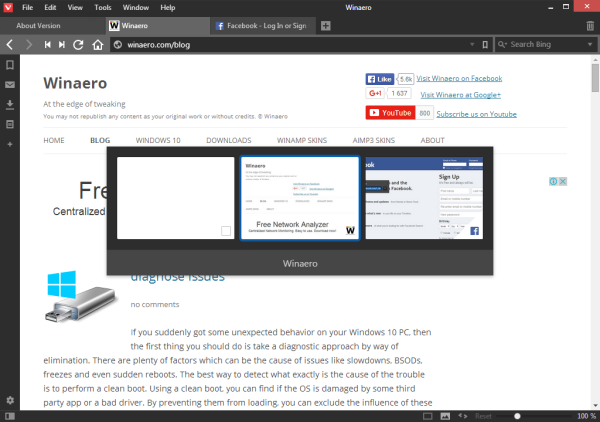Image resolution: width=600 pixels, height=422 pixels.
Task: Toggle tab tiling in status bar
Action: [x=427, y=416]
